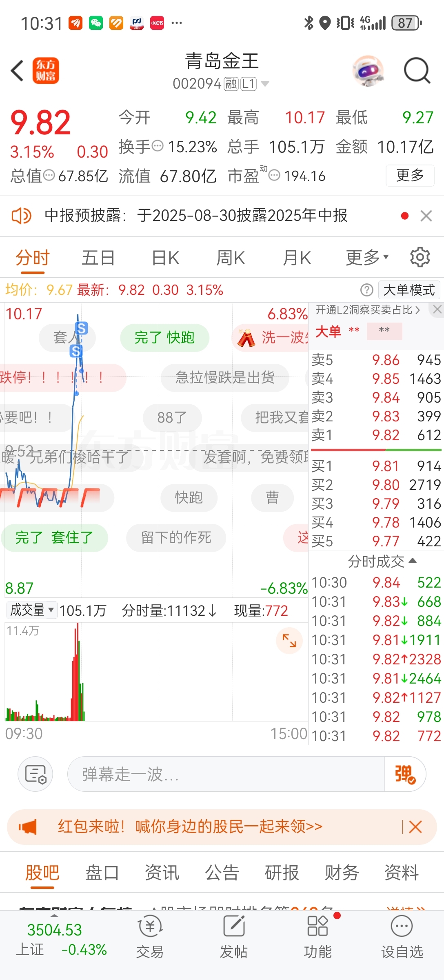Viewport: 444px width, 980px height.
Task: Tap the 卖4 9.85 order row
Action: [x=376, y=379]
